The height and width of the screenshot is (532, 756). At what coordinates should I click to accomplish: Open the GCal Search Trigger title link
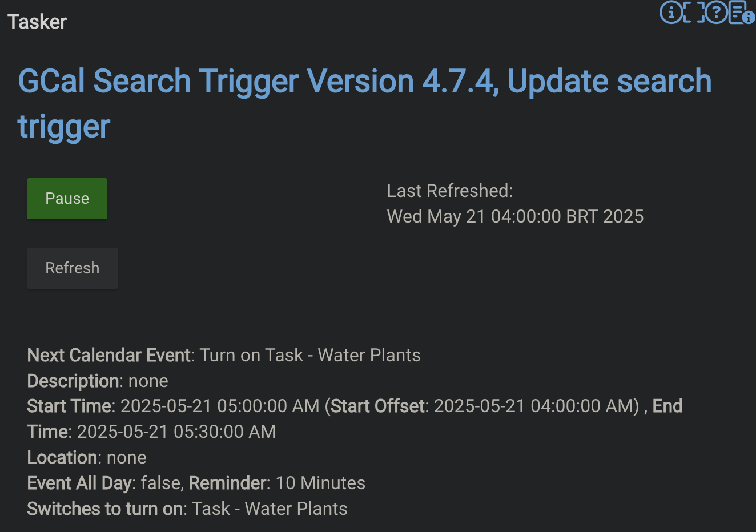point(365,103)
